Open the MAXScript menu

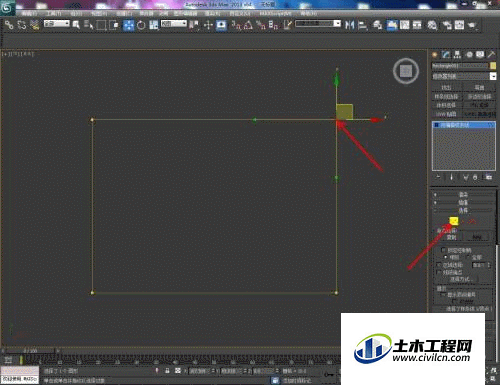[x=275, y=14]
